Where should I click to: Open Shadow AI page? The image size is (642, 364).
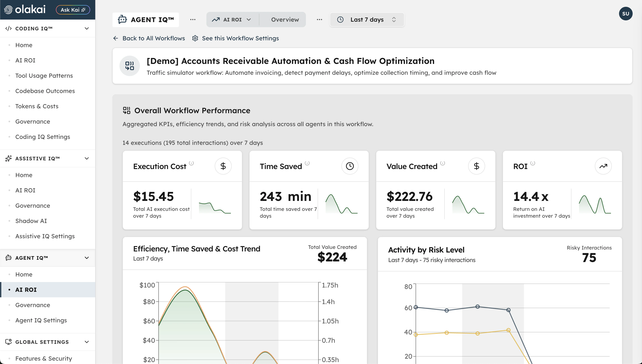31,221
